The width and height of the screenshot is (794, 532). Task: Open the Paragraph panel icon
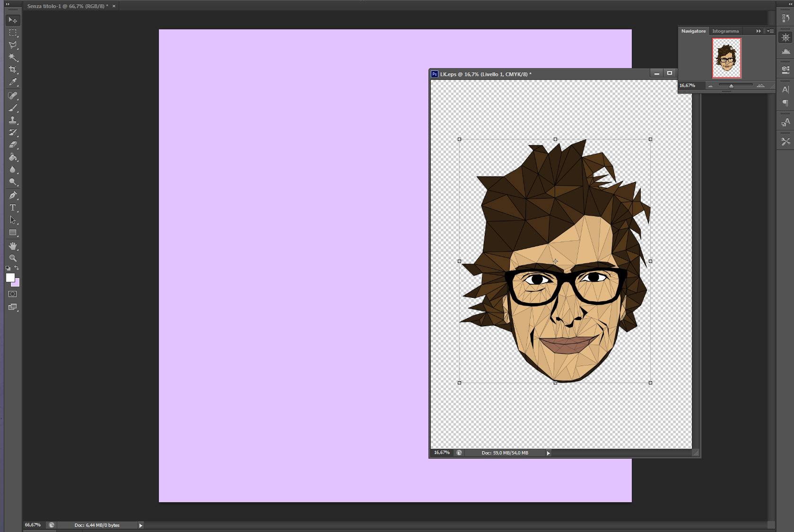pos(785,103)
